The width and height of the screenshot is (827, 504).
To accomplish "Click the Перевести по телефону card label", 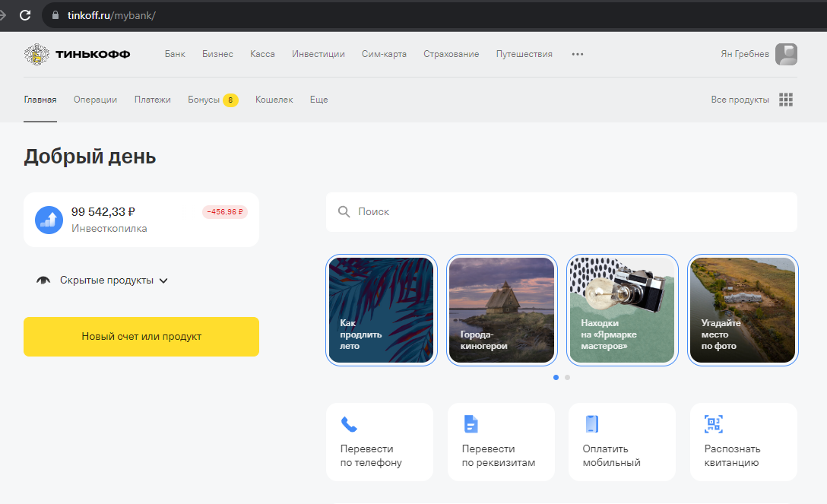I will point(371,455).
